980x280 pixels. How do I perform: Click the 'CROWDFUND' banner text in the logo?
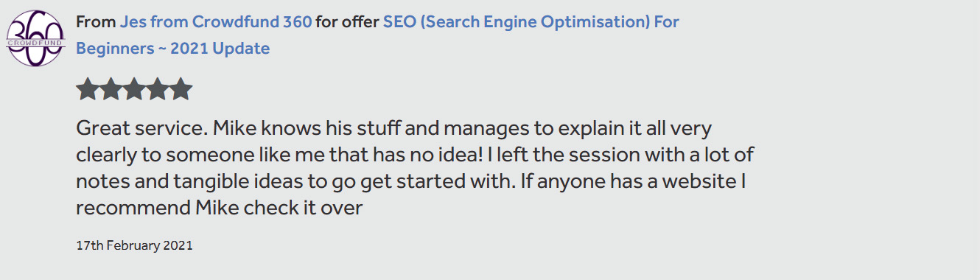pyautogui.click(x=36, y=43)
